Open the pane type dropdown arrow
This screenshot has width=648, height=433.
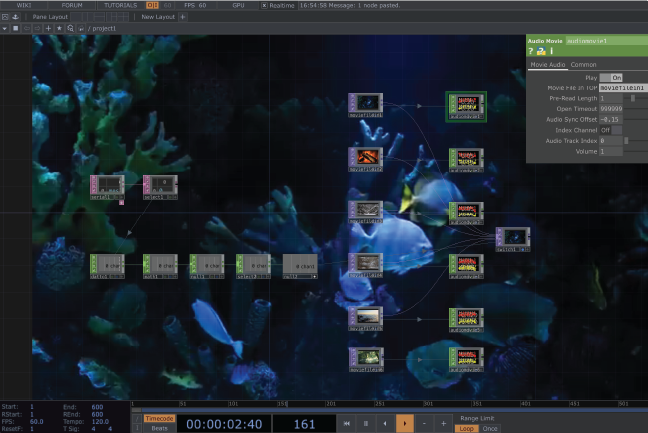point(5,29)
